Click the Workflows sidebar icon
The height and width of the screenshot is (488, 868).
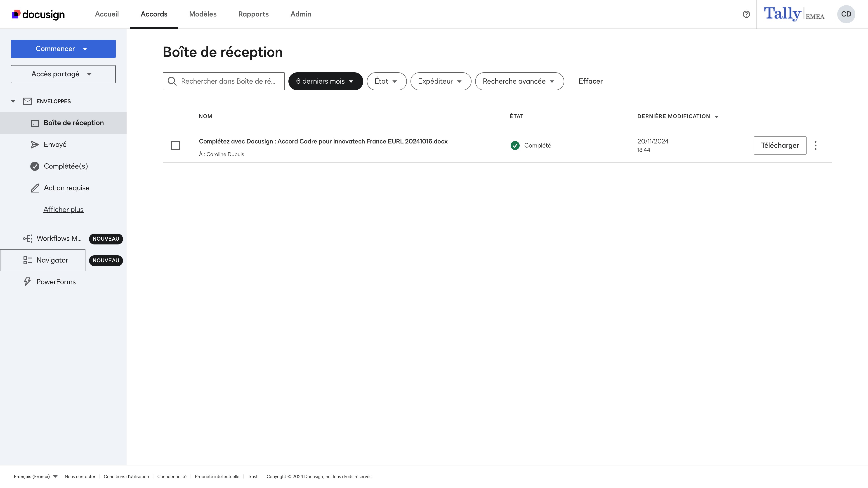[x=27, y=238]
